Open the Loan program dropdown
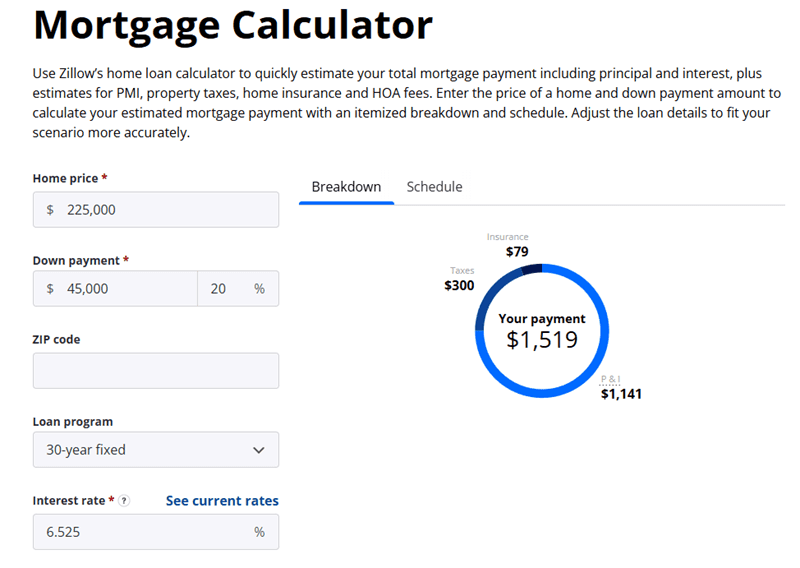800x568 pixels. tap(156, 450)
